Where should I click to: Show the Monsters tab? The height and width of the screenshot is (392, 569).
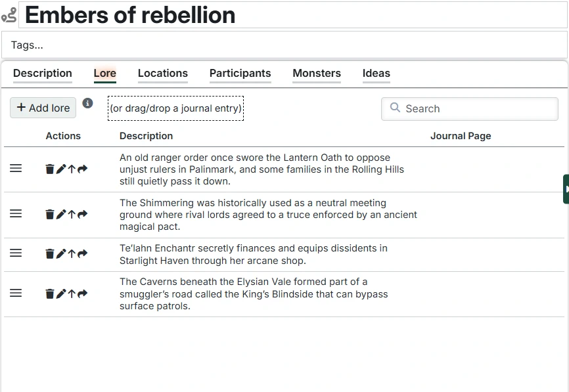pos(317,74)
